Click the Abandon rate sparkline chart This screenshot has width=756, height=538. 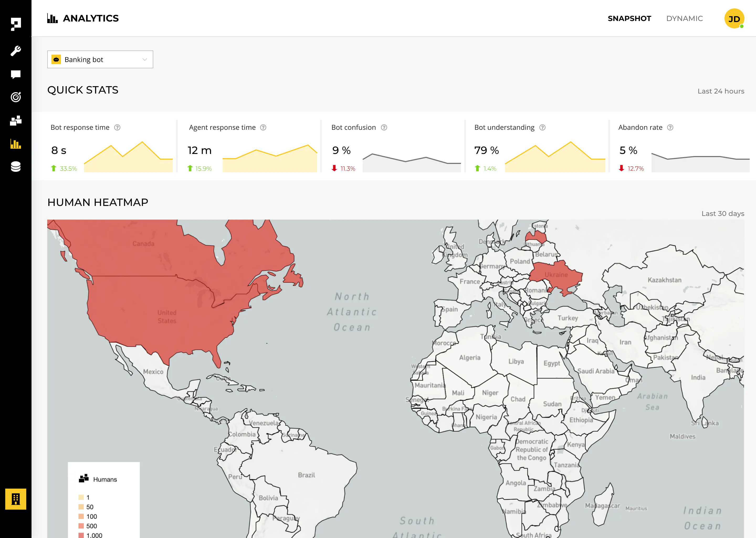(x=700, y=162)
